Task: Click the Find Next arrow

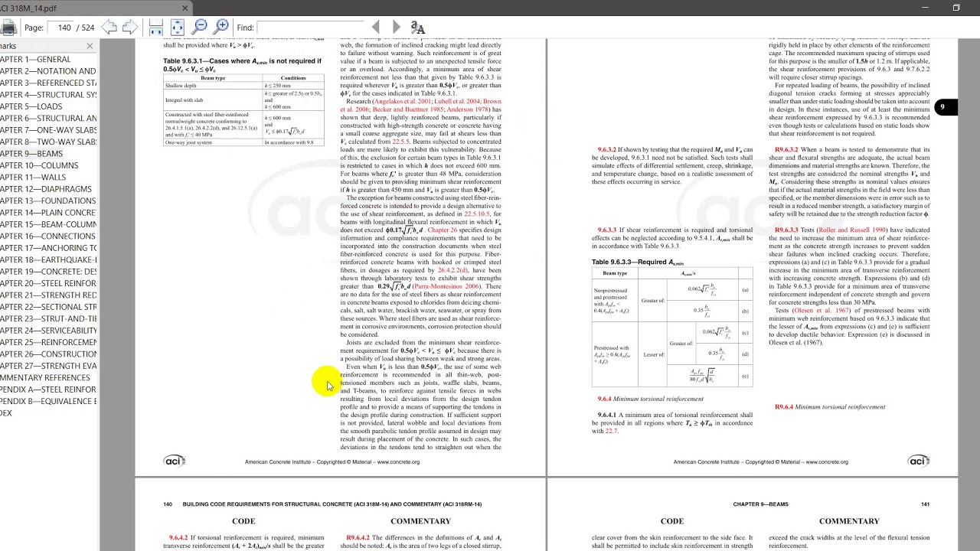Action: (x=396, y=28)
